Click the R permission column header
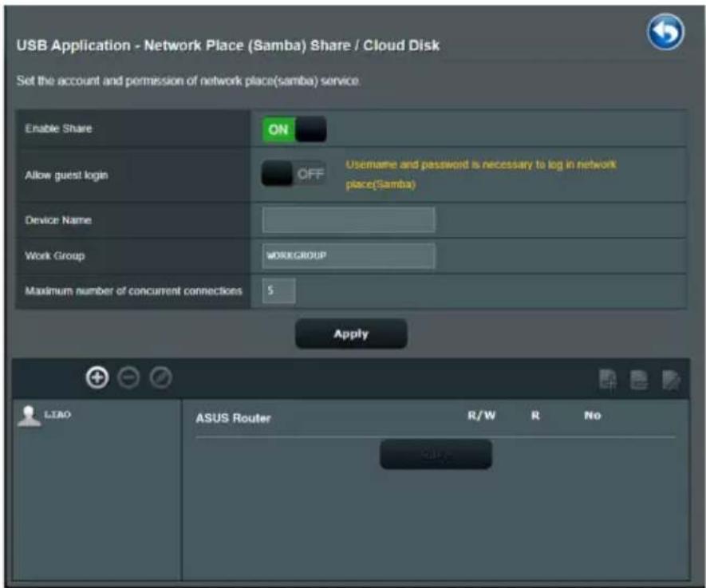The width and height of the screenshot is (706, 588). tap(535, 416)
